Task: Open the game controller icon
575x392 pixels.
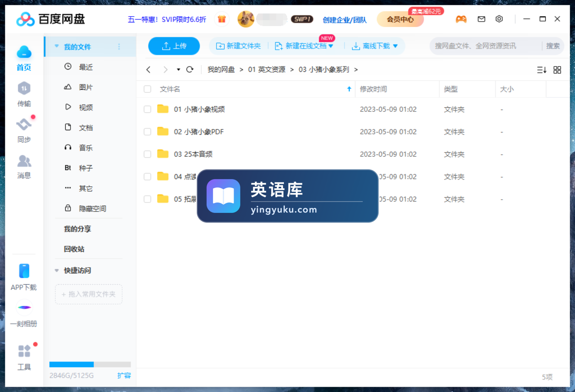Action: 461,19
